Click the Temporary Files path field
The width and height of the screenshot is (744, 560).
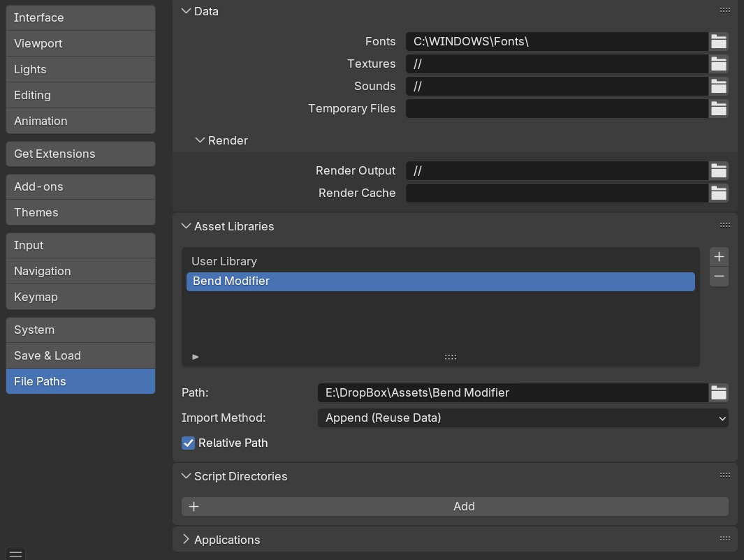pos(557,109)
